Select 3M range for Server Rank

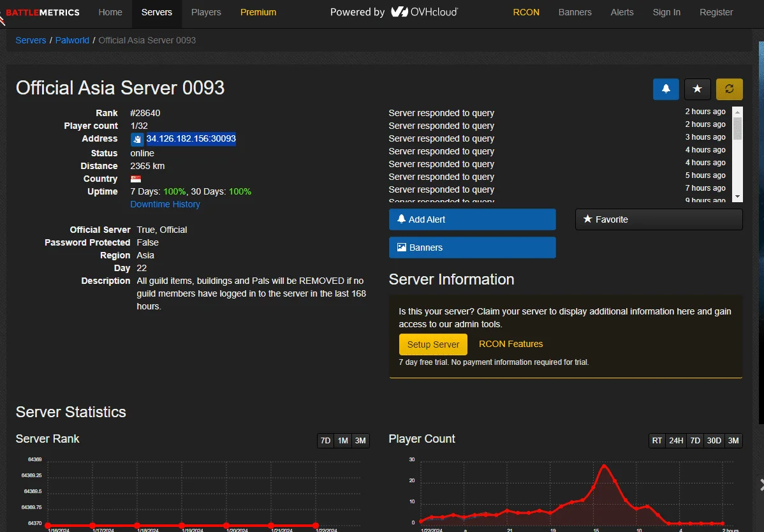[360, 440]
